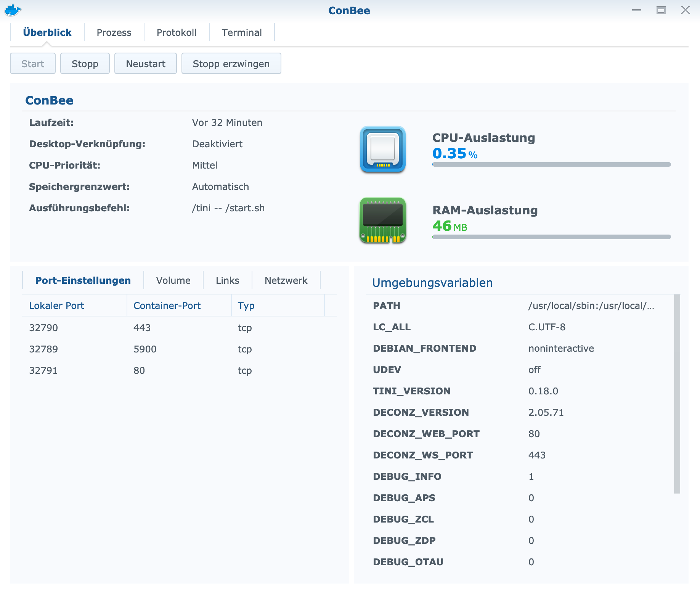Open the Protokoll tab
This screenshot has width=700, height=595.
click(x=177, y=32)
